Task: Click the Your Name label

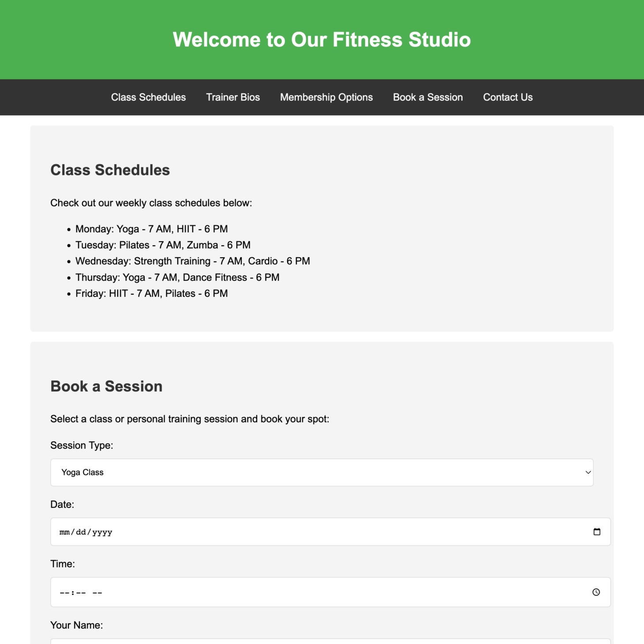Action: (76, 625)
